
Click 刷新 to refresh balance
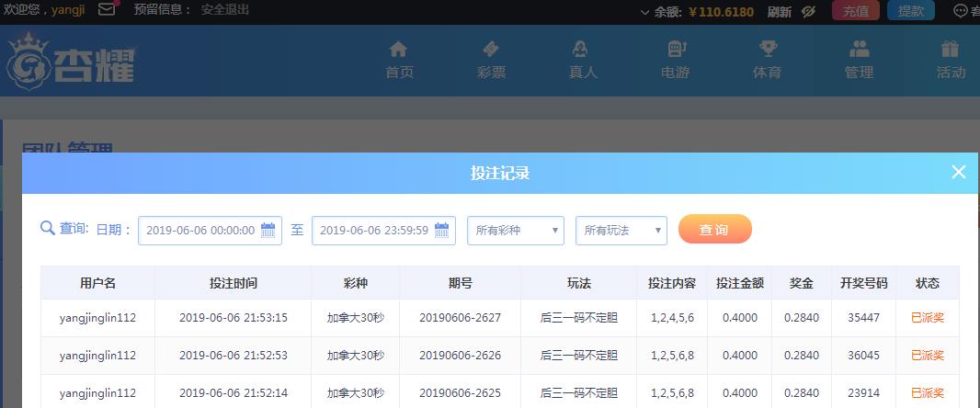[780, 11]
